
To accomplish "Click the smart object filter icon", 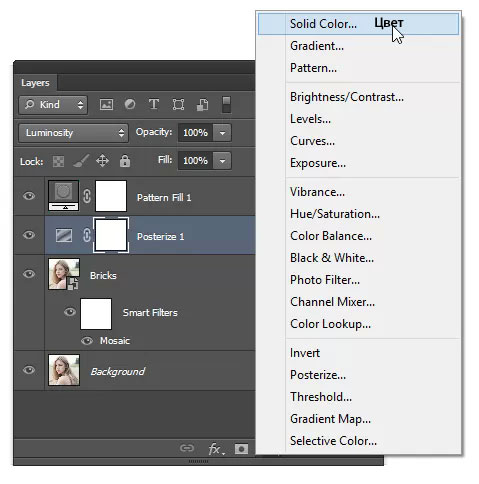I will pos(202,105).
